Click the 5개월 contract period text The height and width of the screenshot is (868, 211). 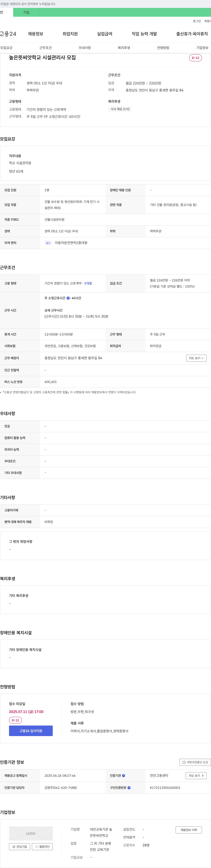tap(88, 283)
